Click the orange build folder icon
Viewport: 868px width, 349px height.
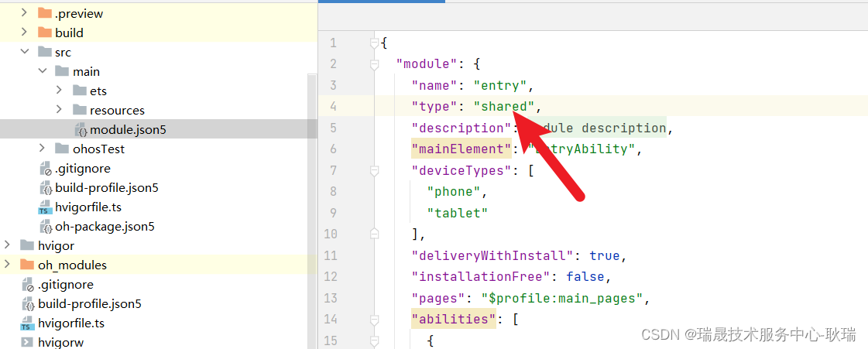pos(45,32)
